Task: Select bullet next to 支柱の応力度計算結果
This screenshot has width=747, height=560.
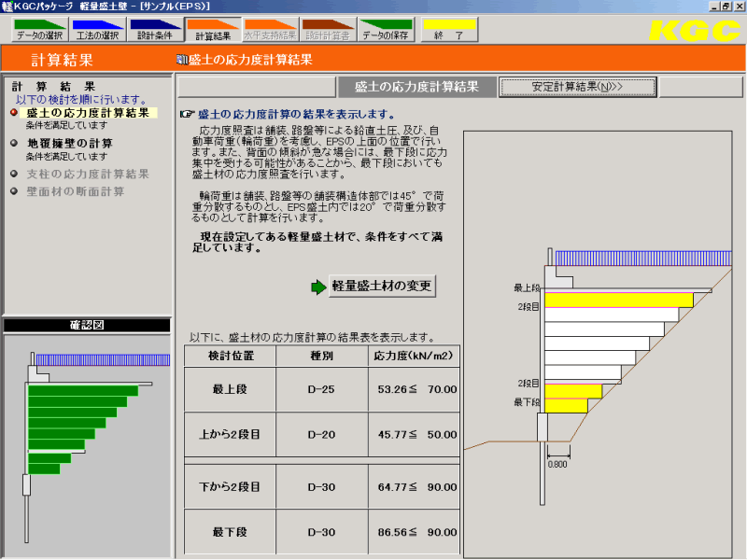Action: click(13, 174)
